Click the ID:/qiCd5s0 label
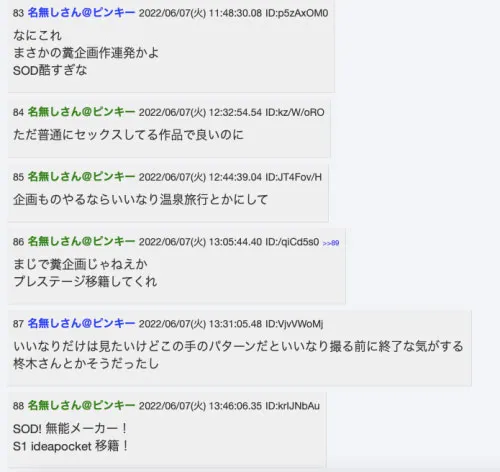This screenshot has width=500, height=472. point(292,242)
